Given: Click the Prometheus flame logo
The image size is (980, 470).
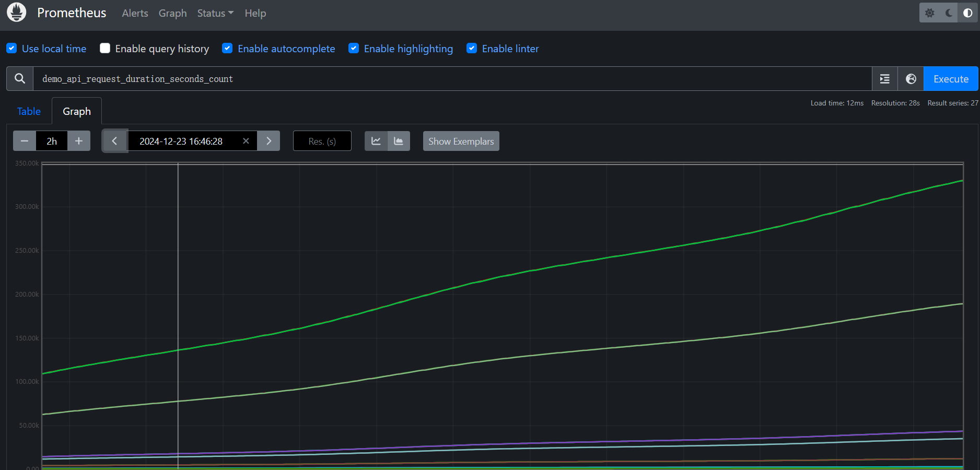Looking at the screenshot, I should pos(17,13).
